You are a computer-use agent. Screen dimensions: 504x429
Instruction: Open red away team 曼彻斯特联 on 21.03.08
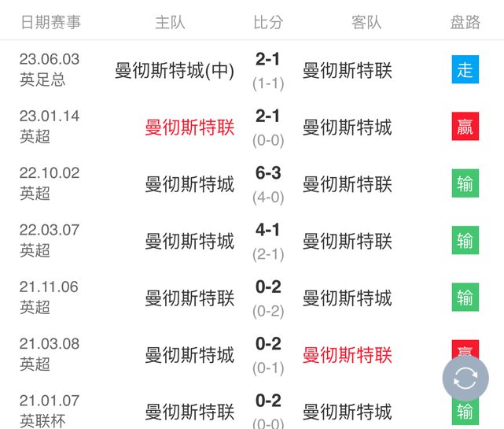click(347, 355)
